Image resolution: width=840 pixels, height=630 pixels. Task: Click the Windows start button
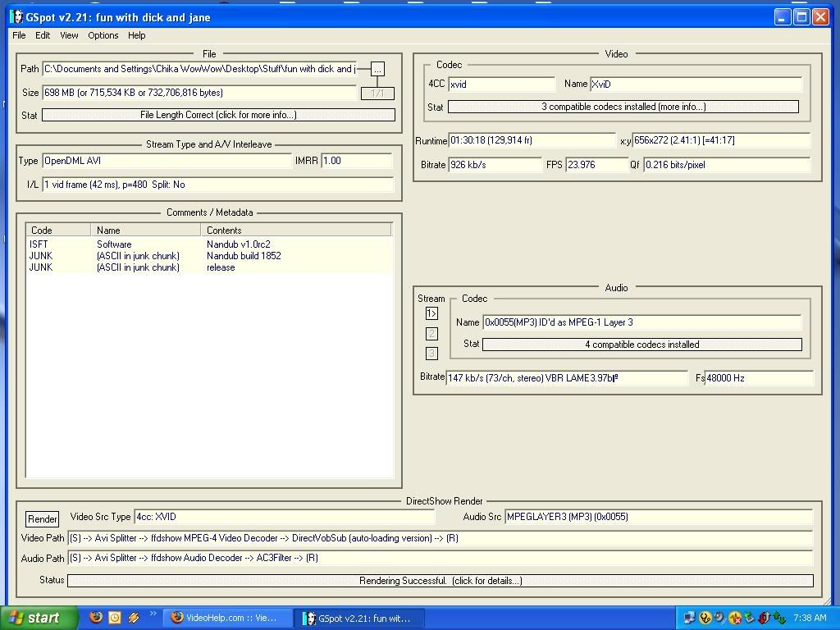pyautogui.click(x=39, y=619)
